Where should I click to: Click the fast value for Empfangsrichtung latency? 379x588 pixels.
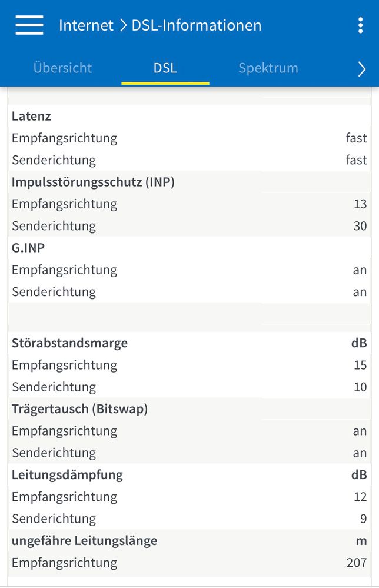[x=358, y=138]
